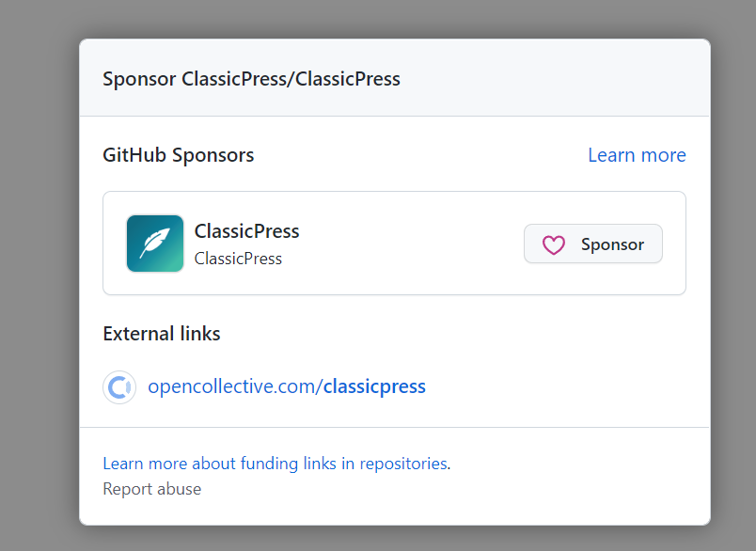Click the Report abuse link

(x=151, y=489)
